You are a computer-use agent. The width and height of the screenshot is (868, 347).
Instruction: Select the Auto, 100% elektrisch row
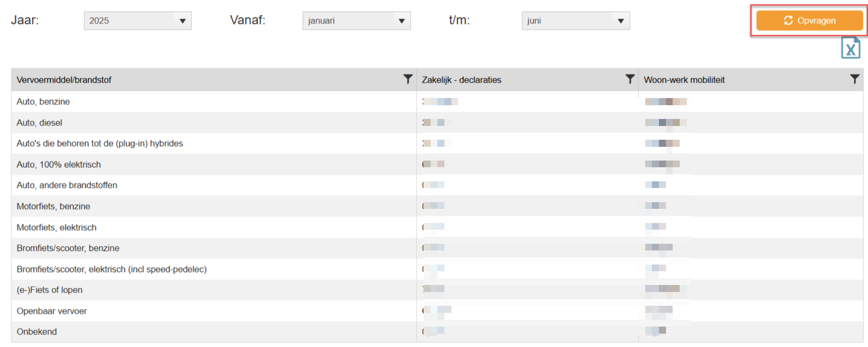point(437,164)
